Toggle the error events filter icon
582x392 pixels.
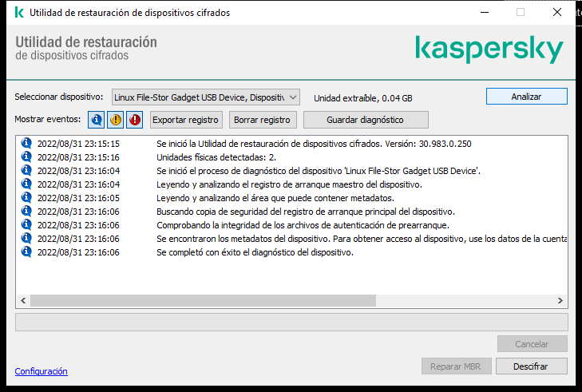tap(134, 120)
